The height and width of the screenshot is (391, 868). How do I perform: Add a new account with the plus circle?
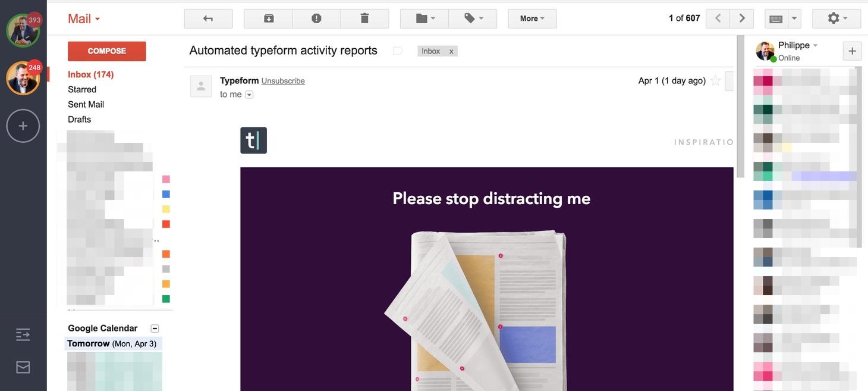click(23, 126)
